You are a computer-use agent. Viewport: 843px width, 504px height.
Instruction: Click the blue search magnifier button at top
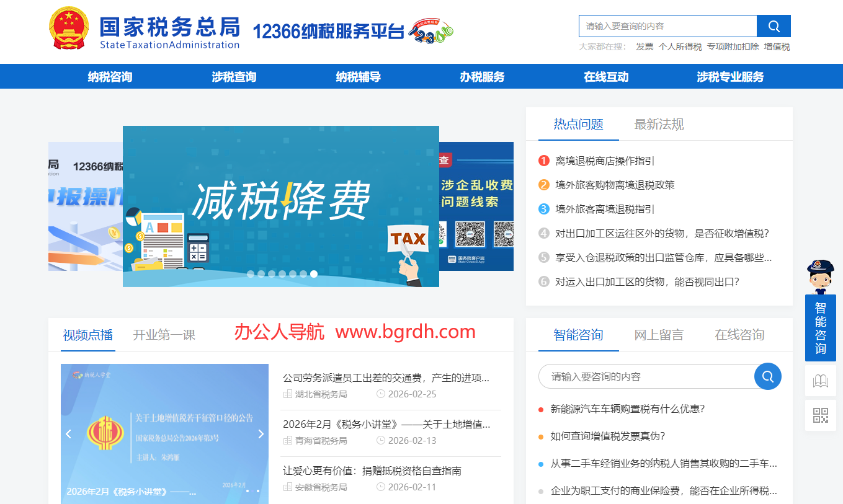pos(774,26)
